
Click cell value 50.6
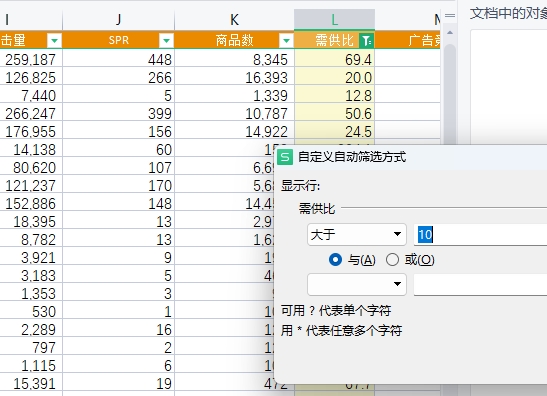coord(358,114)
